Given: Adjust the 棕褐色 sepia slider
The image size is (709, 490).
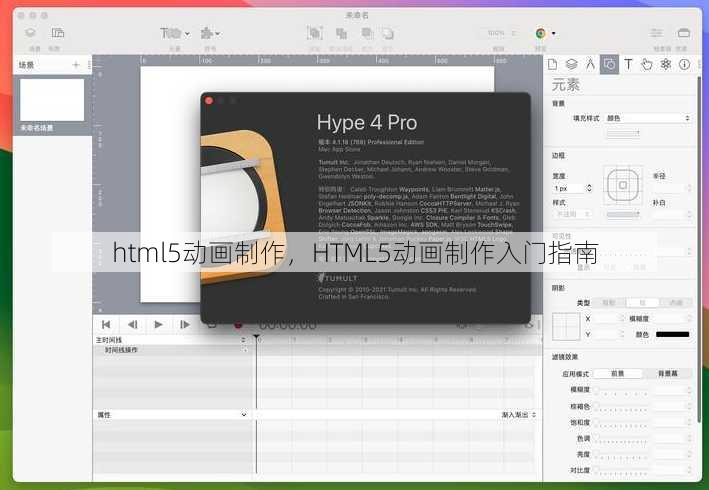Looking at the screenshot, I should (x=622, y=408).
